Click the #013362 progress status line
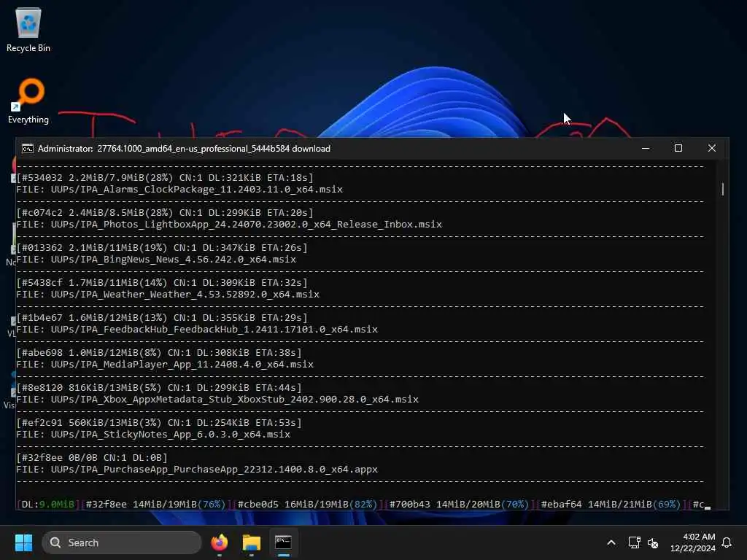Viewport: 747px width, 560px height. (x=162, y=248)
